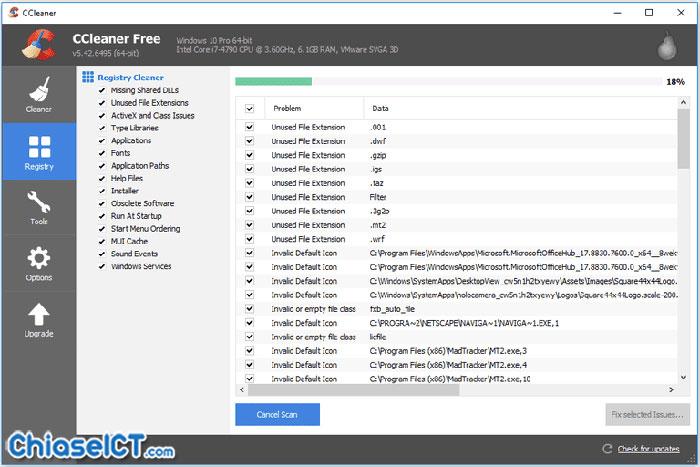The image size is (700, 467).
Task: Select the MT2.exe,10 Invalid Default Icon row
Action: pos(456,379)
